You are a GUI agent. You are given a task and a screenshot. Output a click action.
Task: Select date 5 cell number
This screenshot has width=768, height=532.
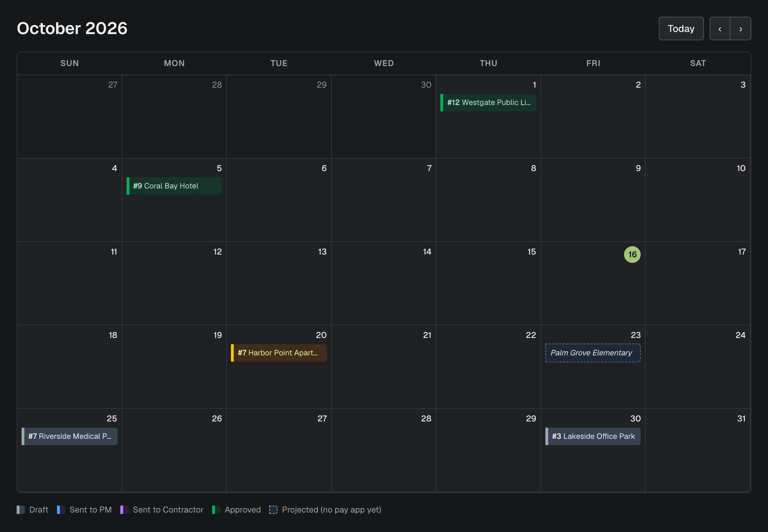pos(219,168)
